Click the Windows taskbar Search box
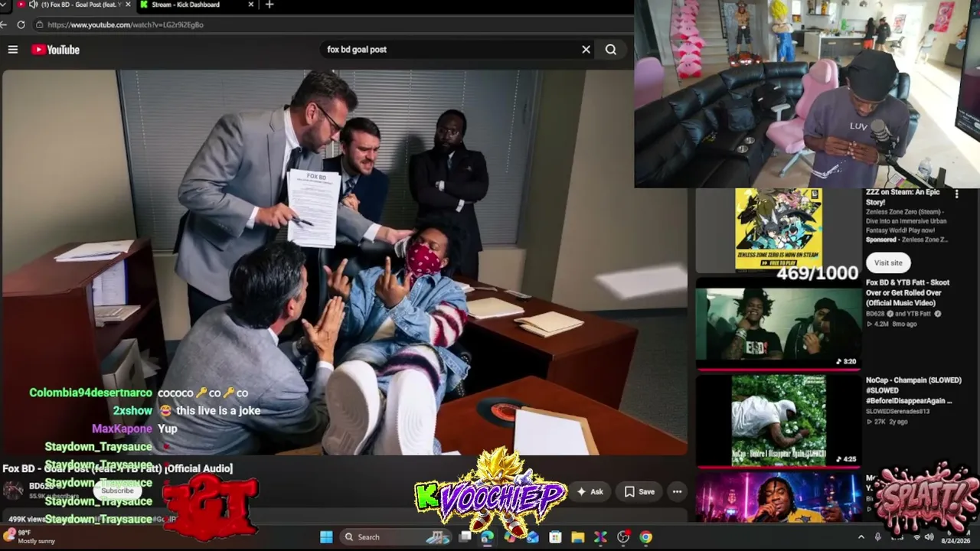Screen dimensions: 980x551 click(x=396, y=537)
